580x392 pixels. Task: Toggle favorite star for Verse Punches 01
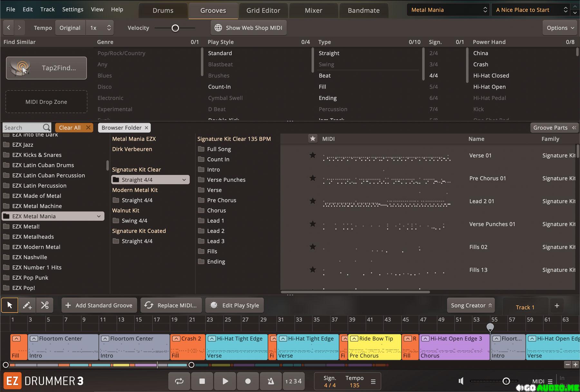(313, 224)
